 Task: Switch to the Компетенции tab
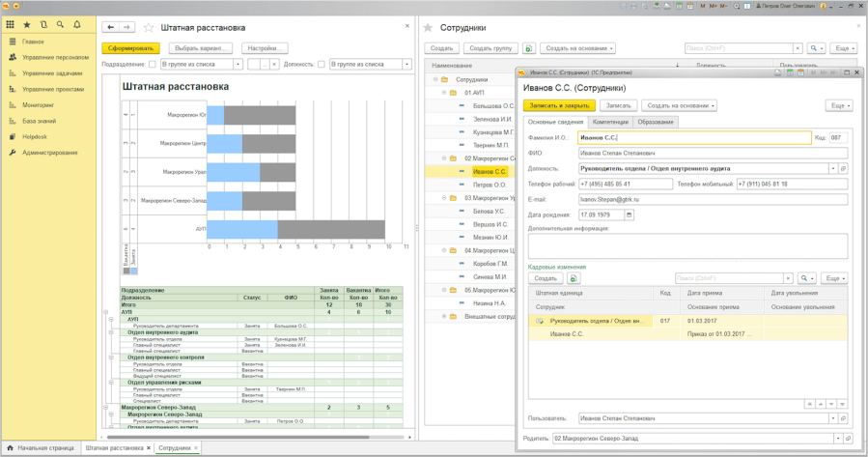pyautogui.click(x=610, y=122)
